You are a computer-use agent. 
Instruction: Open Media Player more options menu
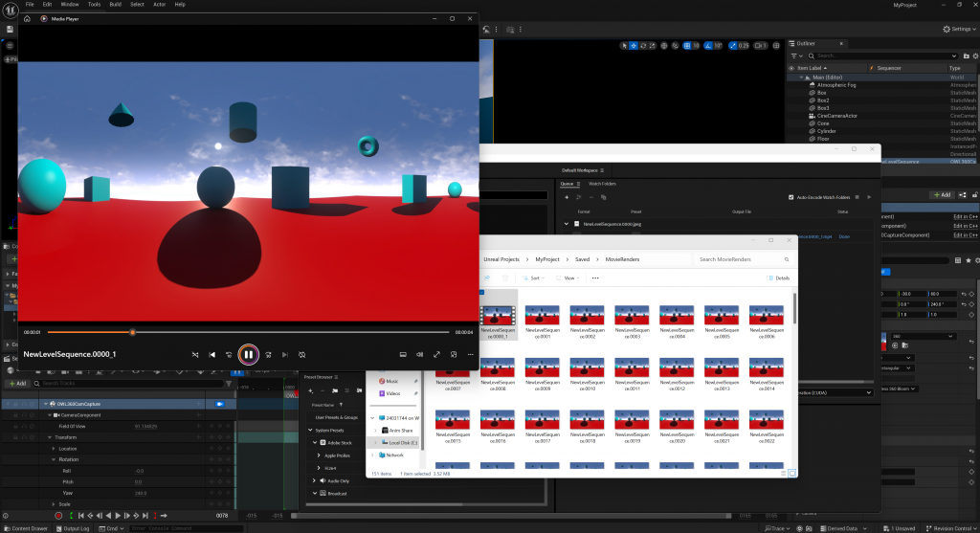(x=471, y=354)
